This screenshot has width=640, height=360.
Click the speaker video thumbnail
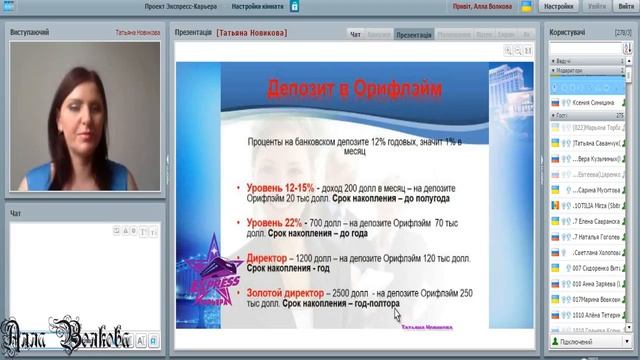(x=85, y=116)
